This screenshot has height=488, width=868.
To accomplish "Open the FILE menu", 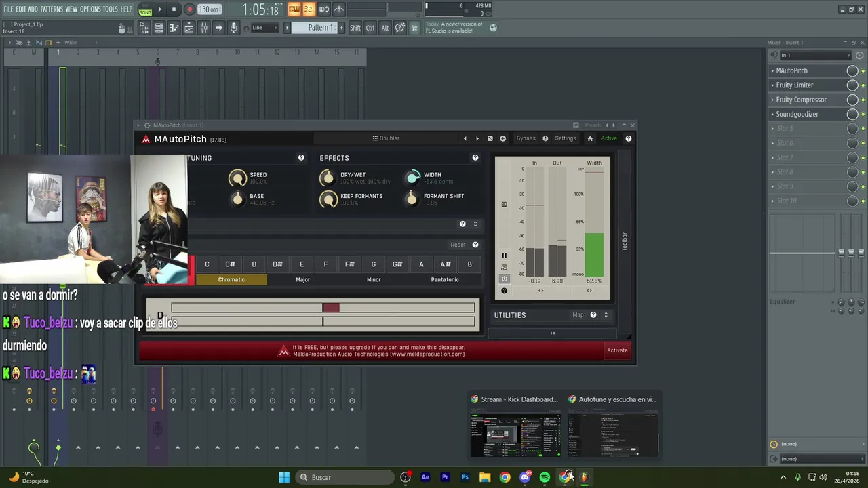I will [8, 9].
